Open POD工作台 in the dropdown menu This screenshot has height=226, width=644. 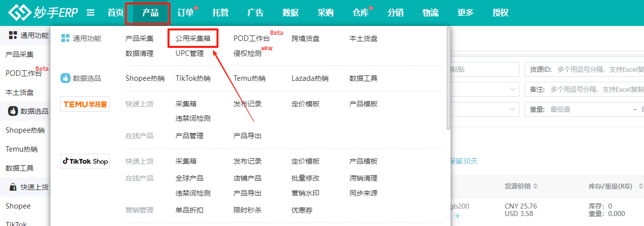(x=251, y=38)
